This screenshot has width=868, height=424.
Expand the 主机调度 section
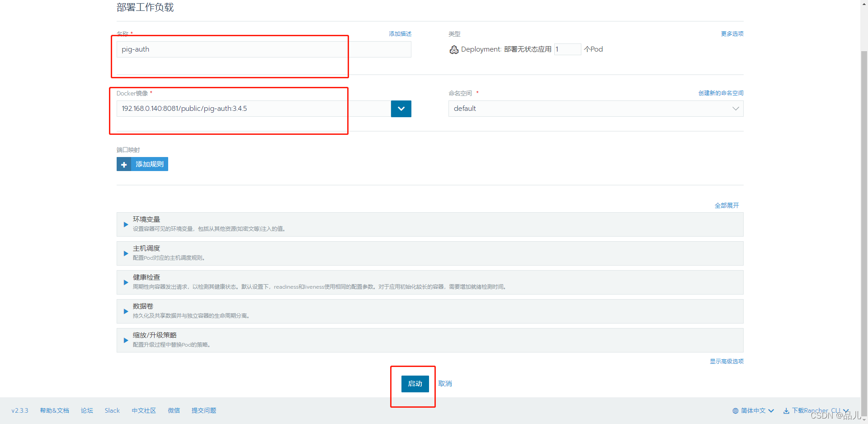click(430, 253)
